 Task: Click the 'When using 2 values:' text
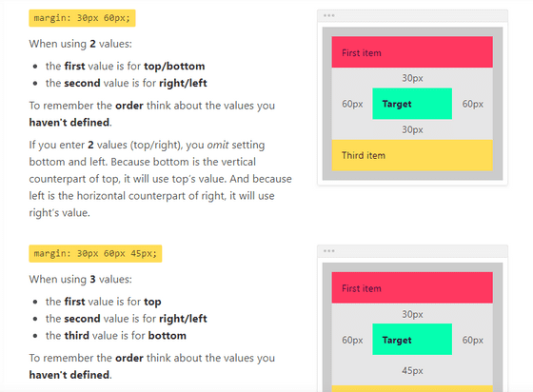[80, 44]
